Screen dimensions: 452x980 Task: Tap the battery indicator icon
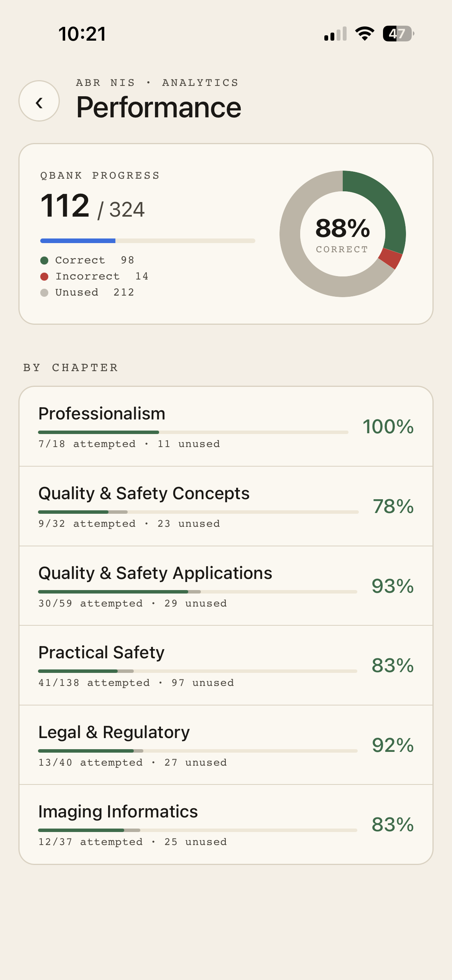pyautogui.click(x=398, y=34)
